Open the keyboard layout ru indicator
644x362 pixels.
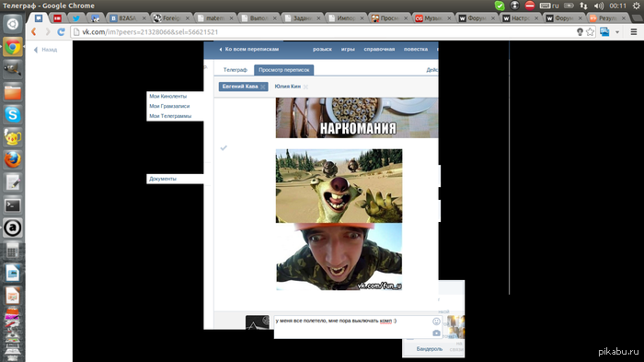549,6
